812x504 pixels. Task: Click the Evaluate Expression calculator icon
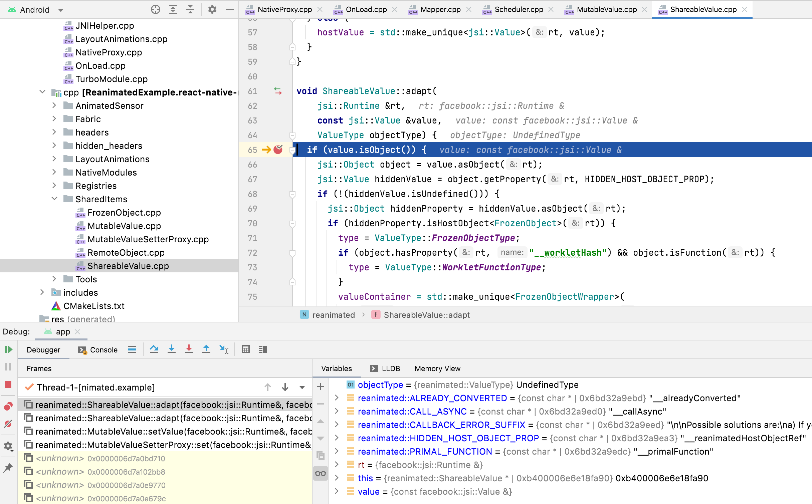tap(246, 349)
